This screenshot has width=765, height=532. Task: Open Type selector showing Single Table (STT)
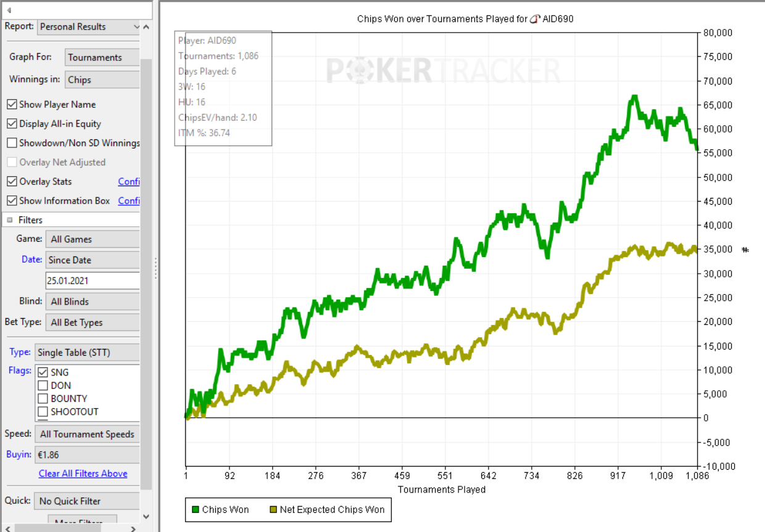[x=87, y=353]
